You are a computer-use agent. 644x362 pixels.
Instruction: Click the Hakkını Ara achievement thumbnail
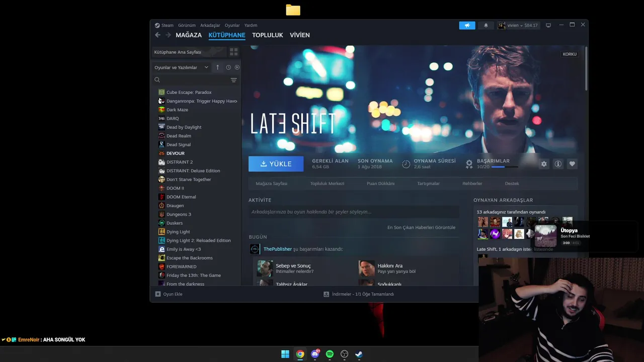[367, 268]
